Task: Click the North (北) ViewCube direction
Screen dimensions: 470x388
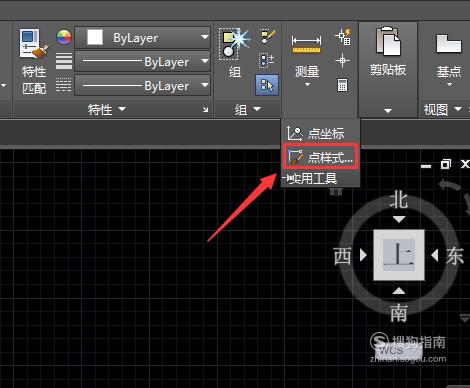Action: [399, 200]
